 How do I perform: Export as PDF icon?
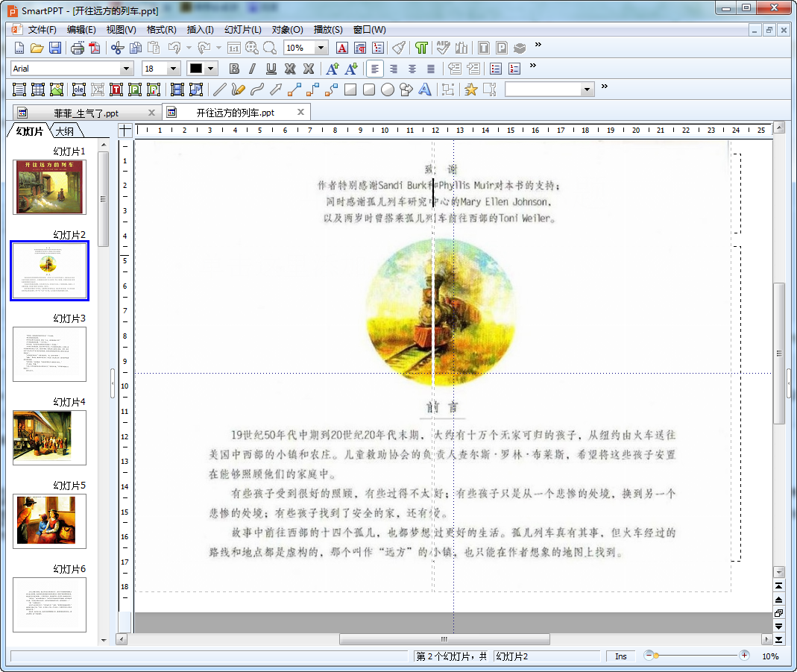tap(95, 48)
